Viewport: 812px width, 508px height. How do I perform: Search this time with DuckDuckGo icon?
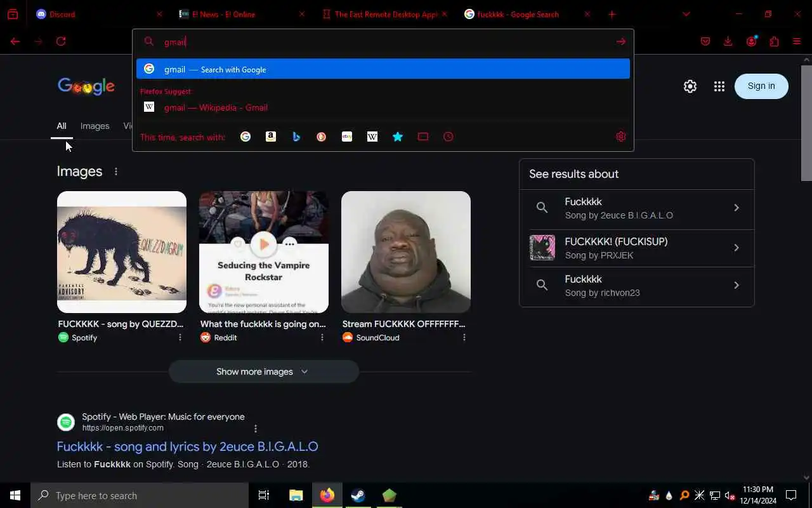click(322, 137)
